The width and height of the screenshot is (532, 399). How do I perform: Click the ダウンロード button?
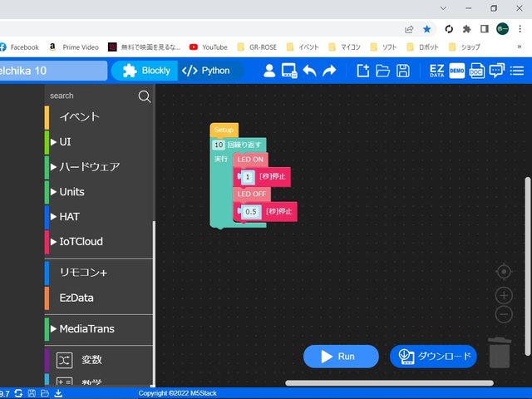point(433,357)
